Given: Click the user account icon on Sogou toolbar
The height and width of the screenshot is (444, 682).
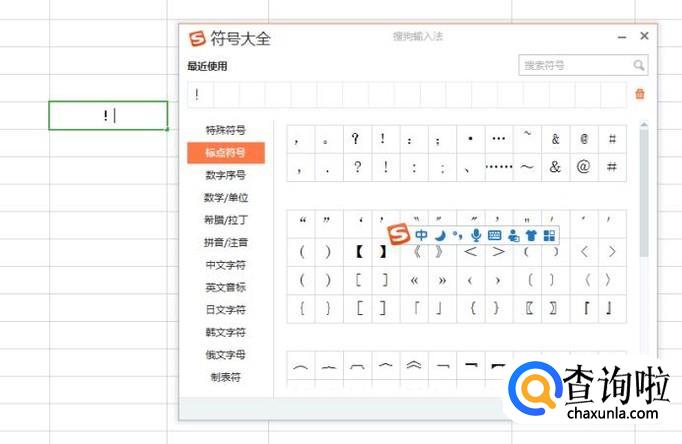Looking at the screenshot, I should (513, 236).
